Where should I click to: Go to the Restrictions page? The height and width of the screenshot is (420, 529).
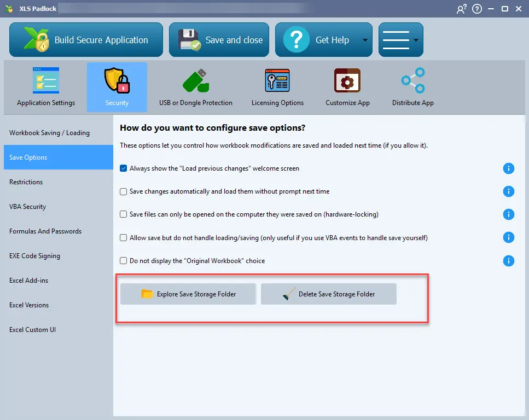26,182
